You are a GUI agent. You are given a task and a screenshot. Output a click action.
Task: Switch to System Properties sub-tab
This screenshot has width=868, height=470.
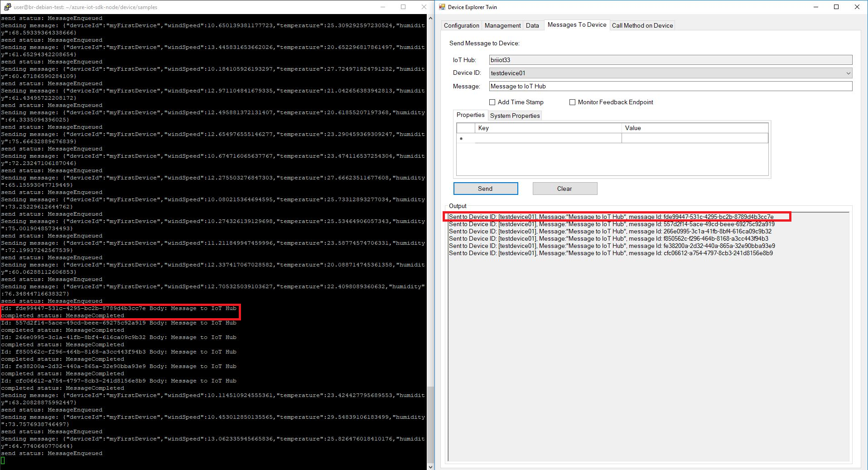[515, 116]
